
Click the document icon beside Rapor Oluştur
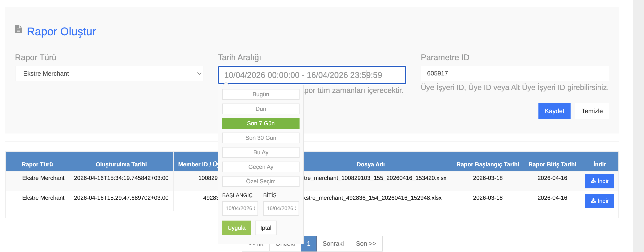19,30
